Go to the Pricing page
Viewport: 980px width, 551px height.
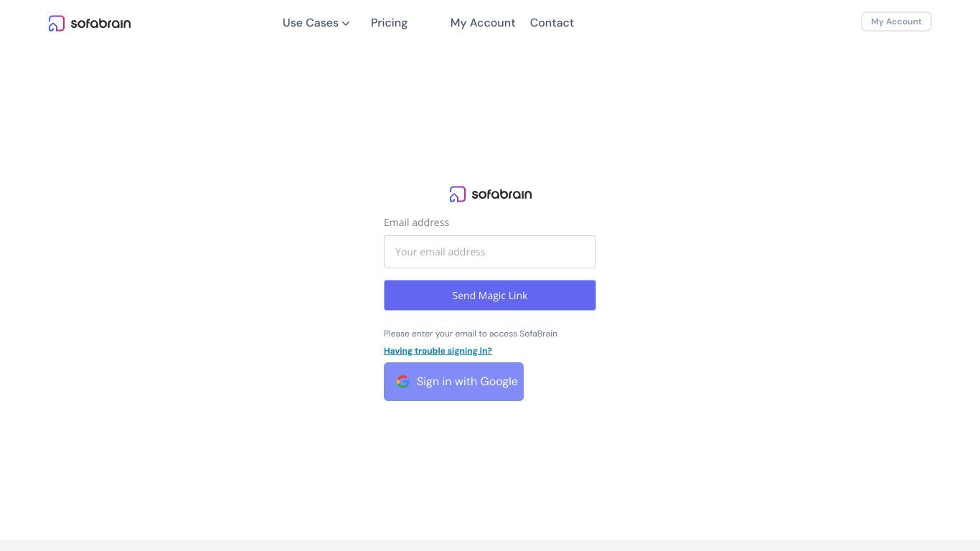(389, 23)
